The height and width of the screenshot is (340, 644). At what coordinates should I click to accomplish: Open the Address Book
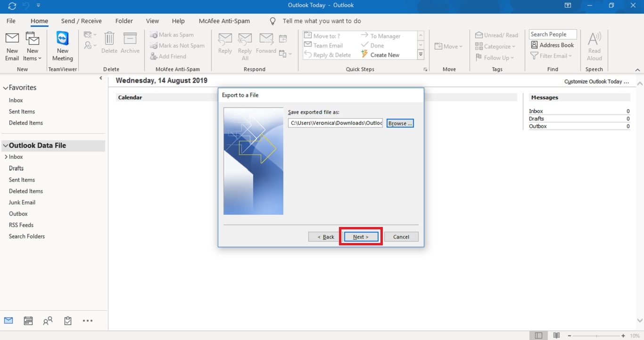click(x=553, y=45)
